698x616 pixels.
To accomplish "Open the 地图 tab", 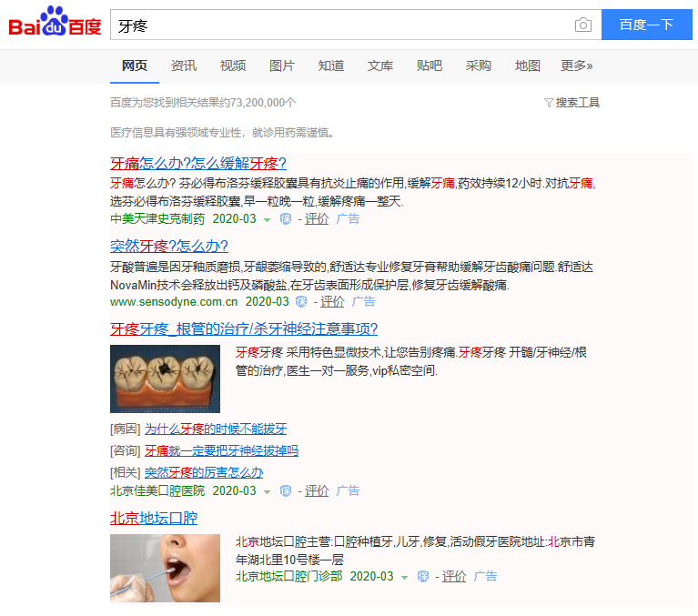I will pos(528,66).
